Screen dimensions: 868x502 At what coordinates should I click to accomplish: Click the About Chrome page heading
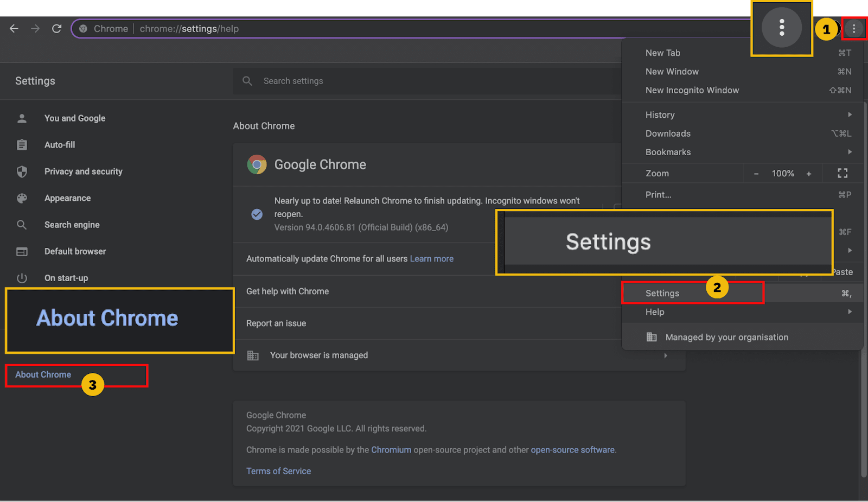pos(264,126)
